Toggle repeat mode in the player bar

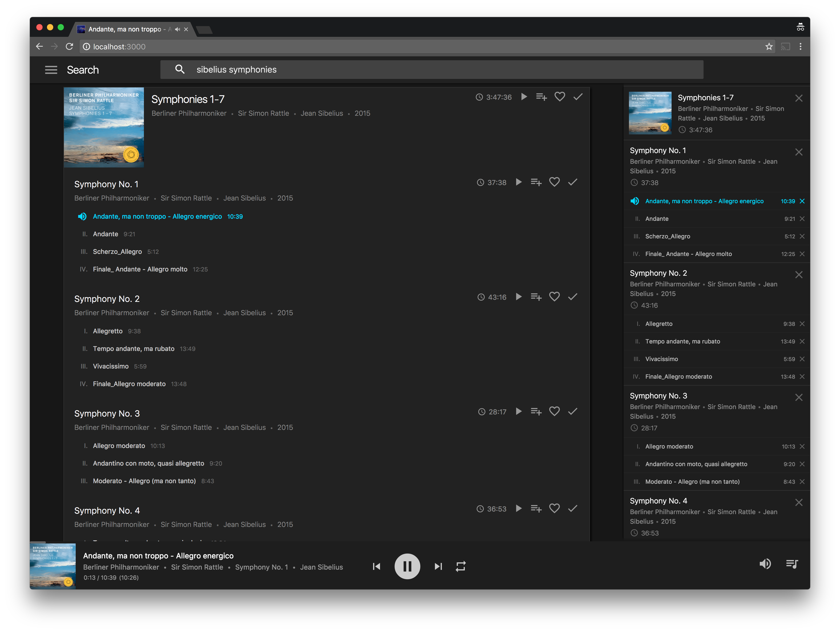pos(461,566)
